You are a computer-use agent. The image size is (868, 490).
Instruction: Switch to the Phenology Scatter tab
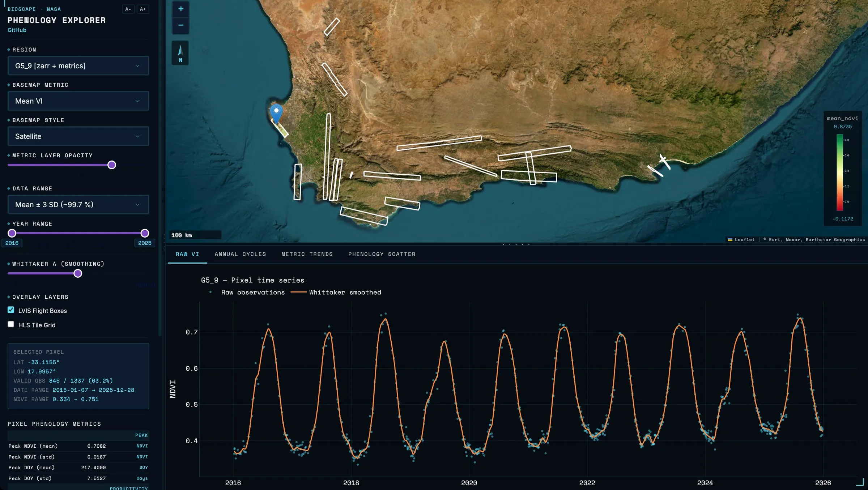382,254
